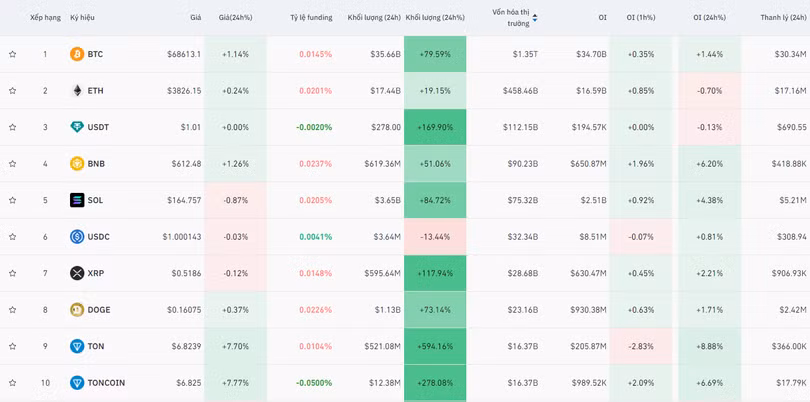Sort table by Giá(24h%) column header
810x402 pixels.
click(235, 18)
